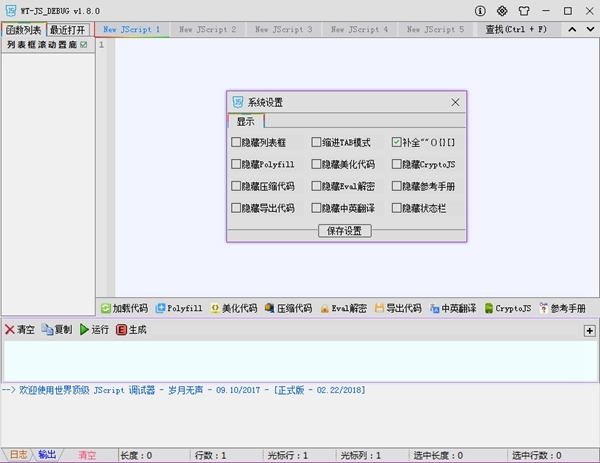Check 缩进TAB模式 option
This screenshot has width=600, height=463.
[x=316, y=142]
